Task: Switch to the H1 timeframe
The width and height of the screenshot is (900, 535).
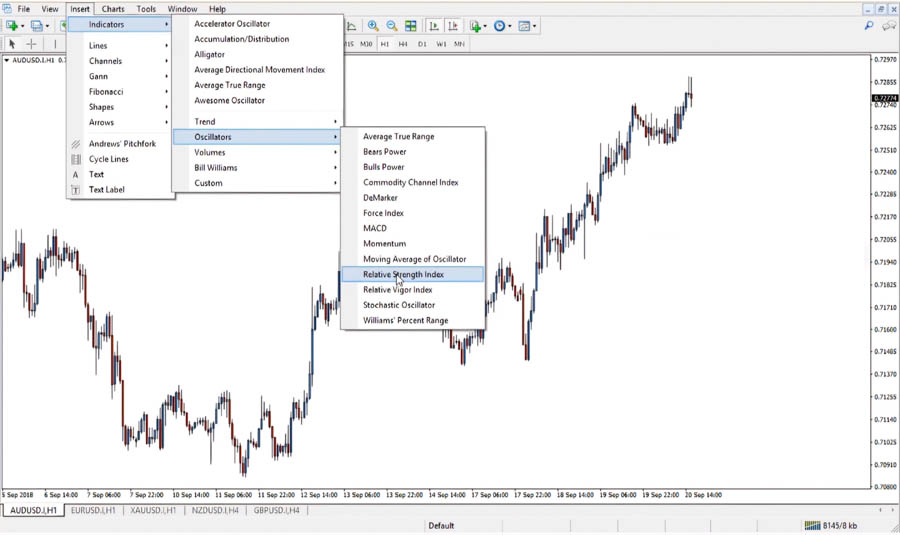Action: click(385, 44)
